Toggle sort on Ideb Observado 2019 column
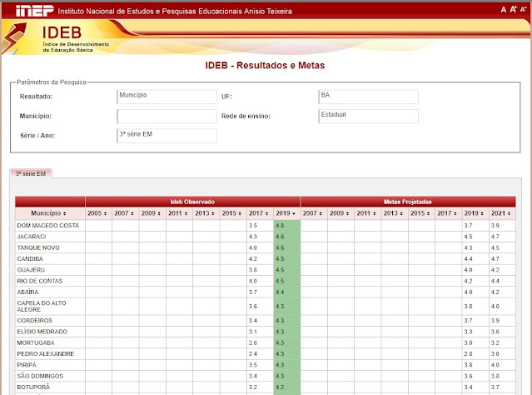Image resolution: width=532 pixels, height=395 pixels. coord(286,213)
